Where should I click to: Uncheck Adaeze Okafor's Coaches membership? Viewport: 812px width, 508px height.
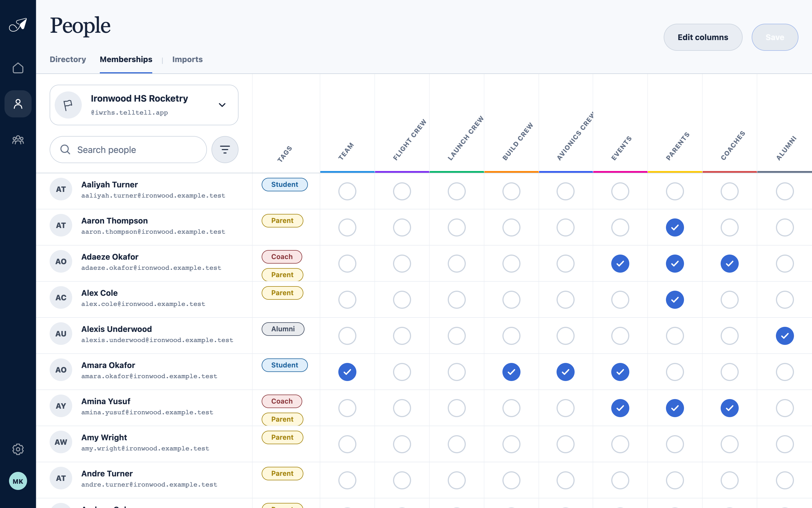click(x=729, y=263)
